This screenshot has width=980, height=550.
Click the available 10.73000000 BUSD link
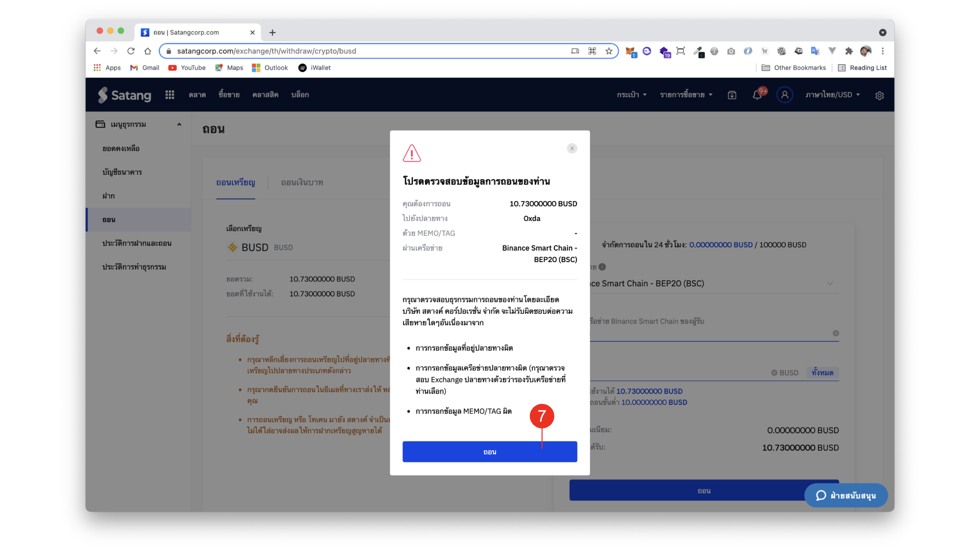pos(649,391)
